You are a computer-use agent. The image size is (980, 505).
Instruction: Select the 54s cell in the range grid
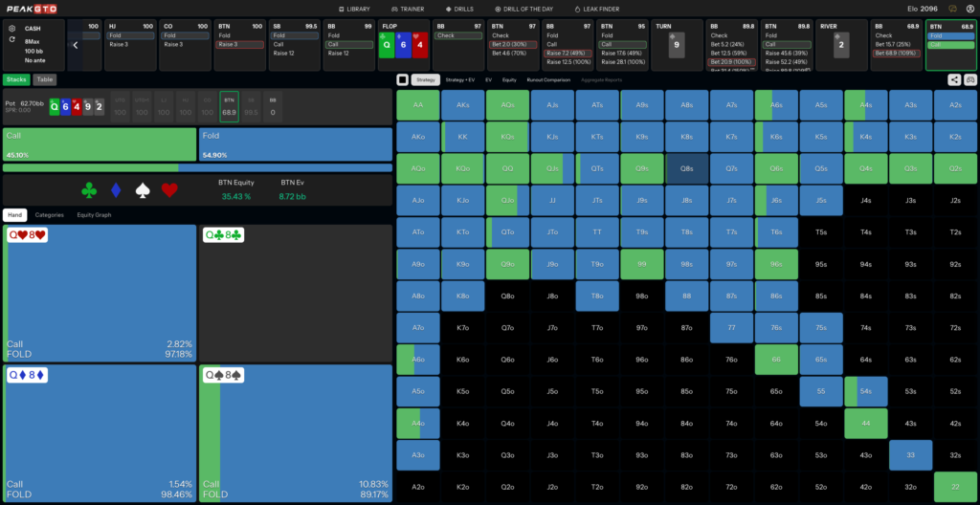(865, 391)
